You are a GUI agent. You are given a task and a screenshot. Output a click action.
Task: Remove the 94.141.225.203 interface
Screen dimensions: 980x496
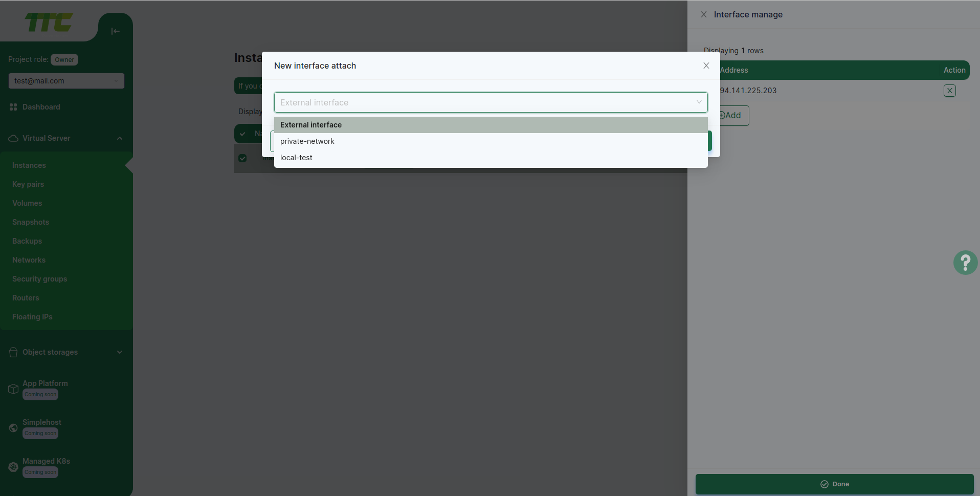[x=950, y=91]
